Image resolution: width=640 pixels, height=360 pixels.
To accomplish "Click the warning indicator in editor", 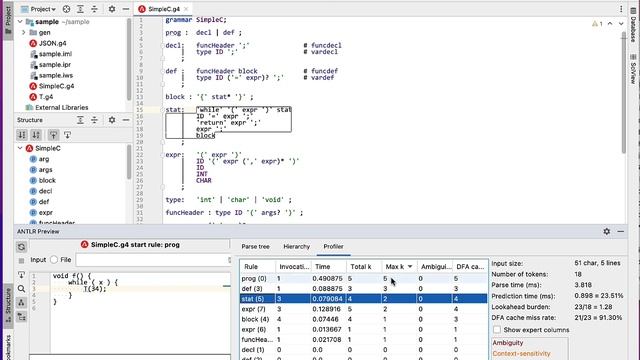I will click(597, 24).
